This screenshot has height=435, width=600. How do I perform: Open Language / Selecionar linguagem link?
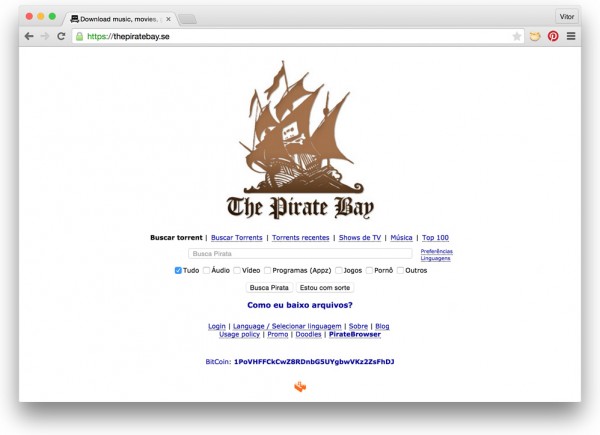pos(287,326)
